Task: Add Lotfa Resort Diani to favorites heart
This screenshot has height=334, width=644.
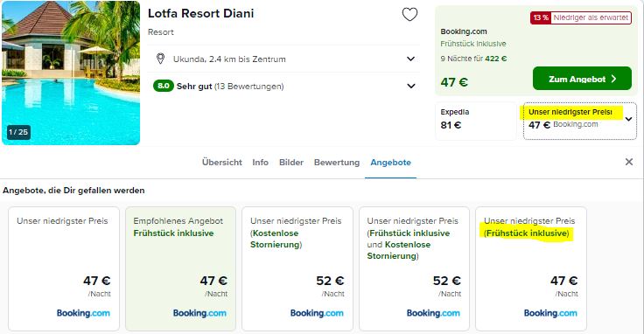Action: click(x=409, y=15)
